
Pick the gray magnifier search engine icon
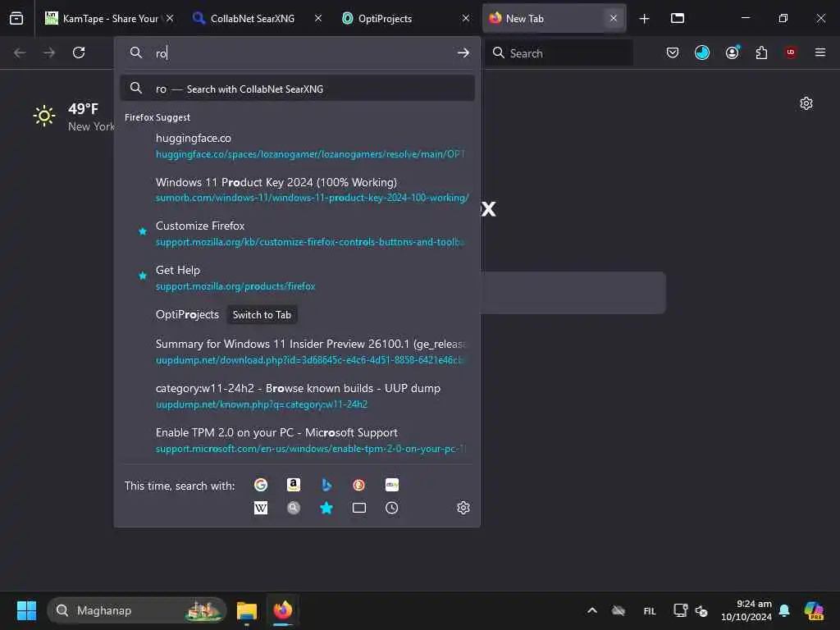pyautogui.click(x=294, y=508)
